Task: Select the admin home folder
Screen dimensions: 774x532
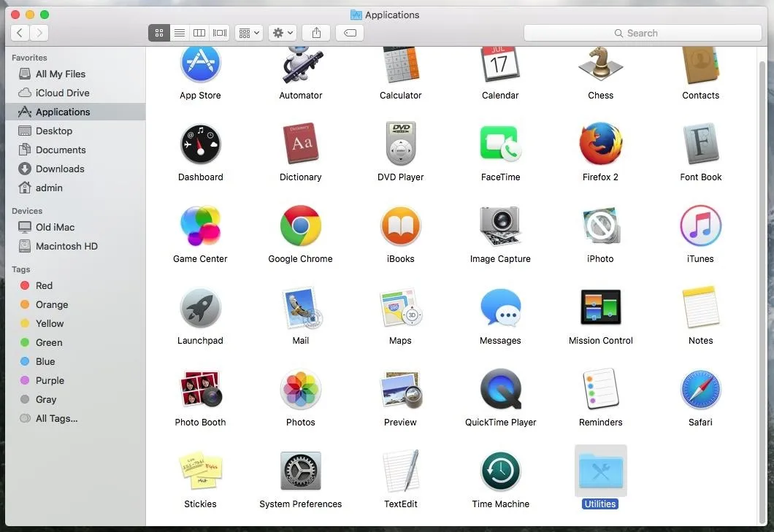Action: pyautogui.click(x=75, y=188)
